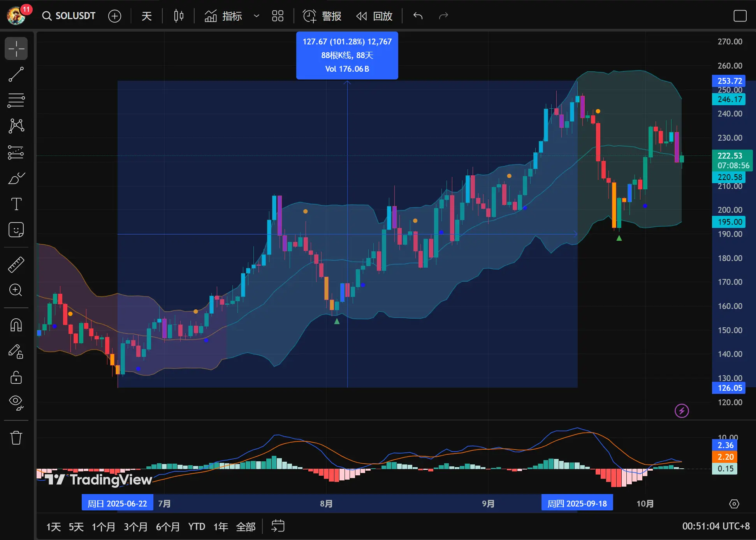Expand the indicators dropdown arrow
Viewport: 756px width, 540px height.
(x=256, y=16)
